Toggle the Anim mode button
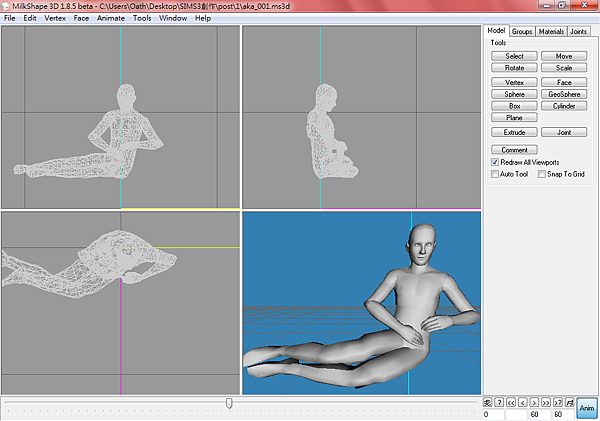Screen dimensions: 600x421 (586, 407)
